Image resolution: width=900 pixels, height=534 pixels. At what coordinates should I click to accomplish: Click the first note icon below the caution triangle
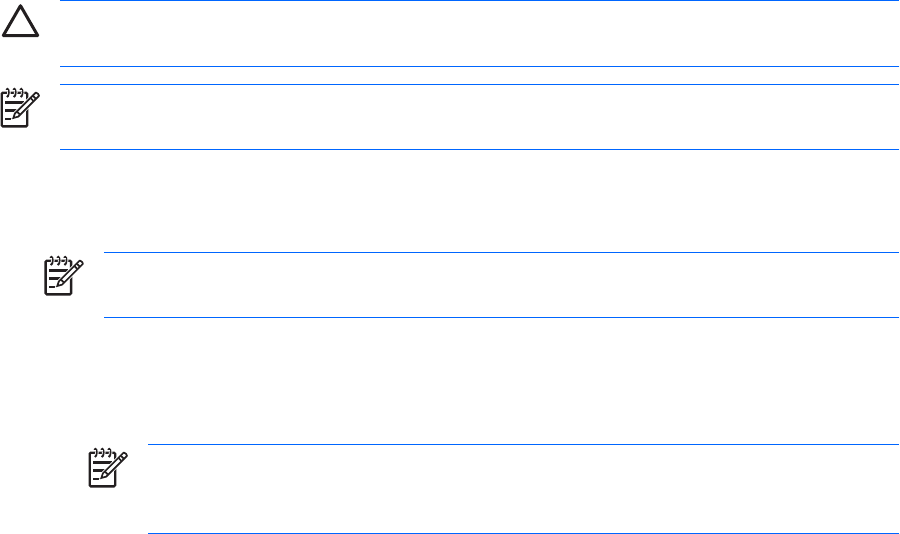click(x=19, y=108)
